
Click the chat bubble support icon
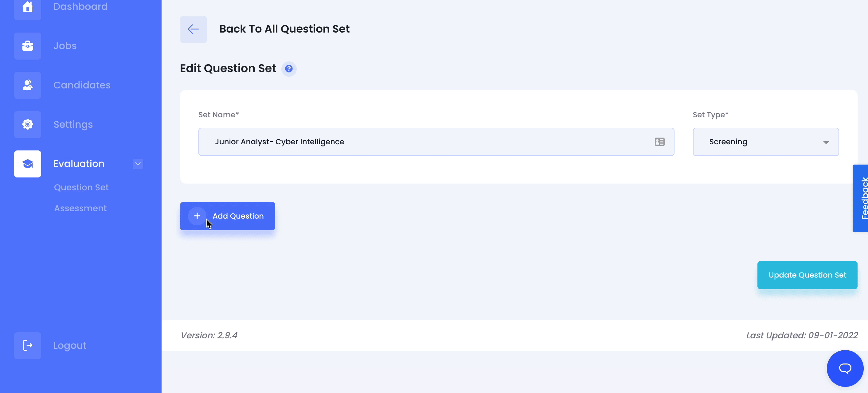click(845, 368)
